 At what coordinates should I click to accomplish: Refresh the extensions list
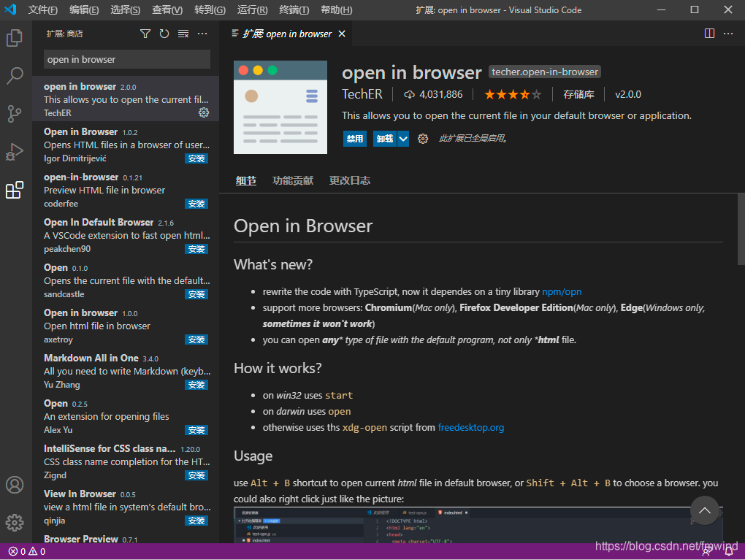coord(164,34)
